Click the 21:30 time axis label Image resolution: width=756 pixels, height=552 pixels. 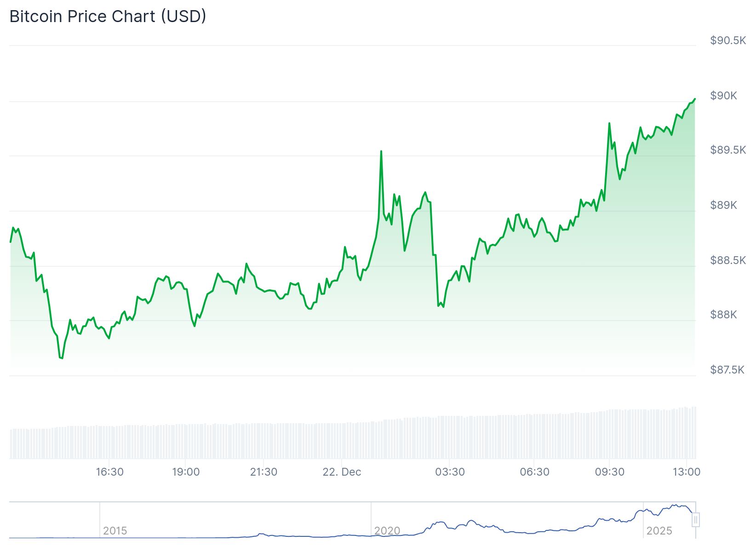coord(263,472)
